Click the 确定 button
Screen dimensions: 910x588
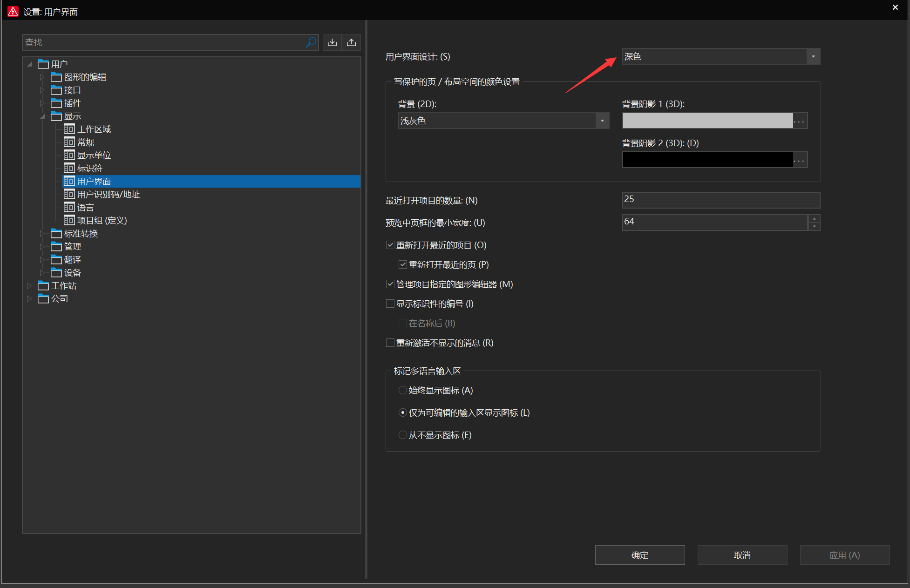coord(639,555)
